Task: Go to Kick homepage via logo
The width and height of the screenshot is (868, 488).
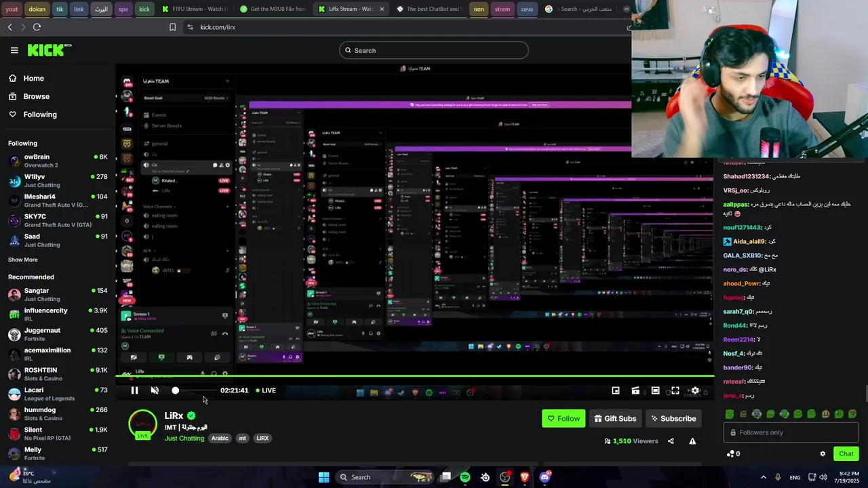Action: 49,50
